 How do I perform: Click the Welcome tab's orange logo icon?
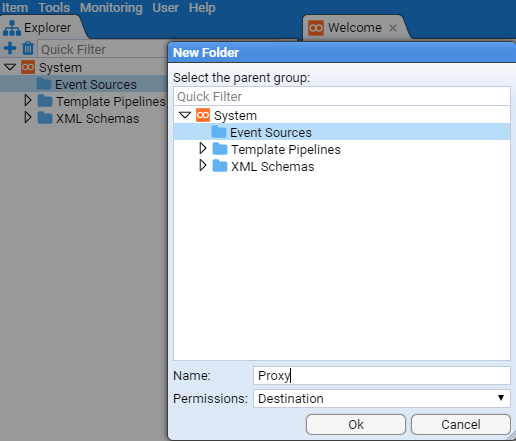[316, 28]
